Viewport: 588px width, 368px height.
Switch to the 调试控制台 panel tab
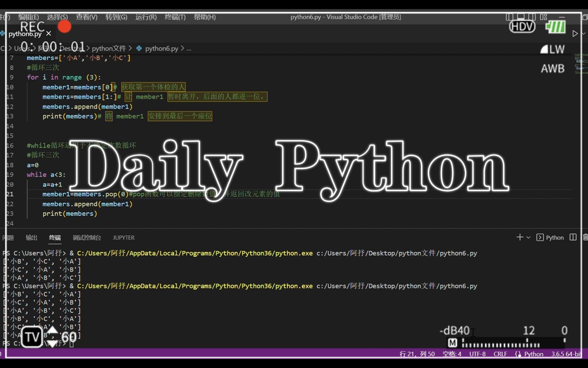(87, 237)
